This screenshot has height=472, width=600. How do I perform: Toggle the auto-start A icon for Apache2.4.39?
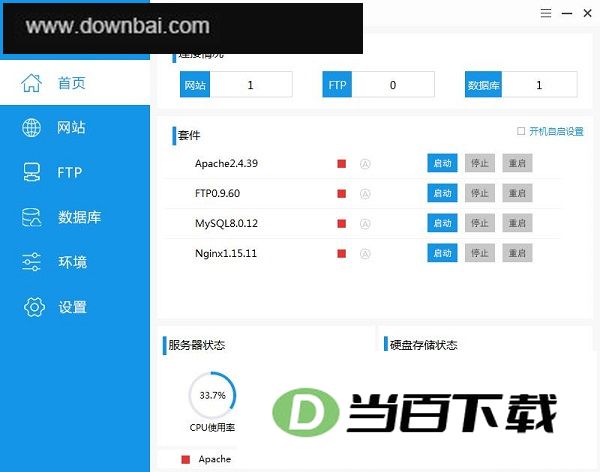point(365,164)
